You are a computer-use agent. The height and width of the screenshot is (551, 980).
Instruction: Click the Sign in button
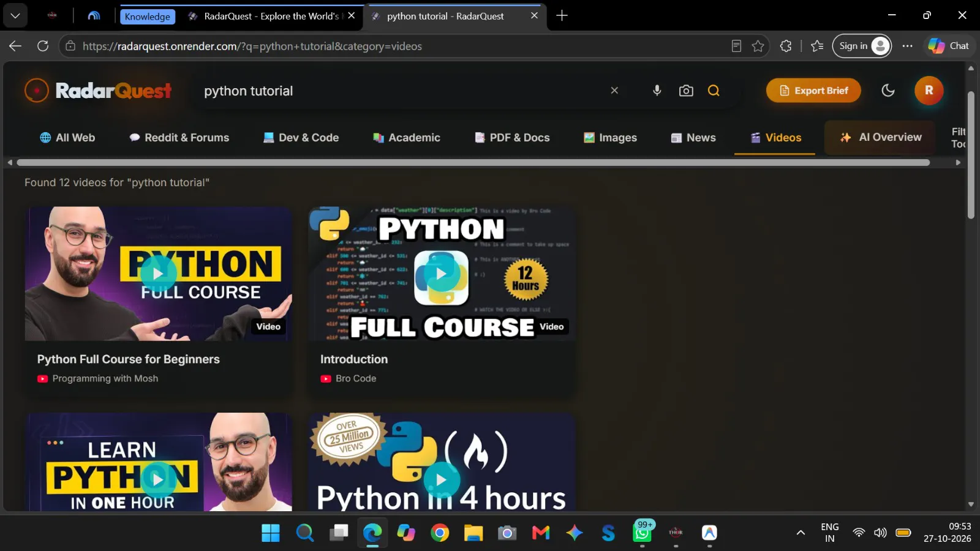(861, 46)
